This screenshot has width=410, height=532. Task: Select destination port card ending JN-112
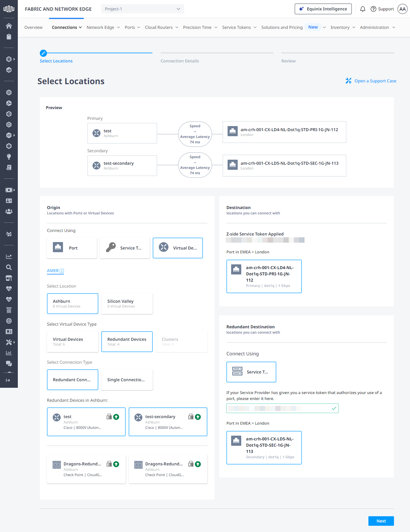[264, 276]
